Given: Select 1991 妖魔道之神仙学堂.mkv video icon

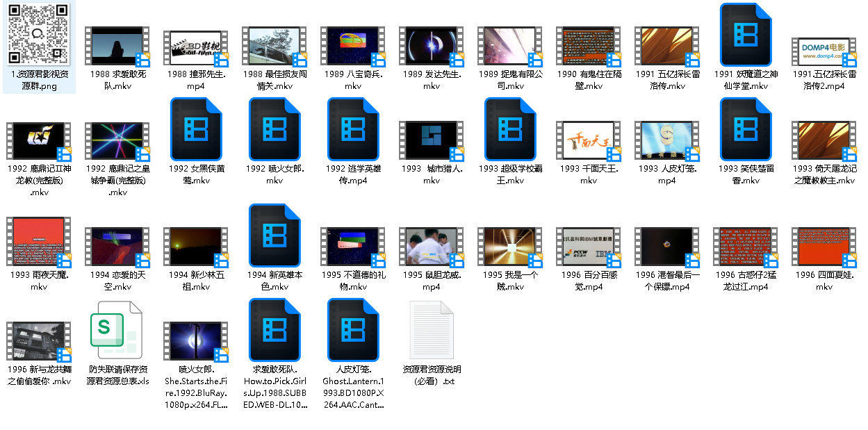Looking at the screenshot, I should [x=745, y=35].
